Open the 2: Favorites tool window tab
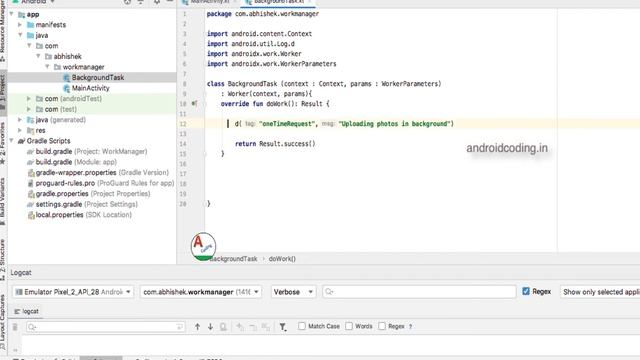 [x=3, y=142]
